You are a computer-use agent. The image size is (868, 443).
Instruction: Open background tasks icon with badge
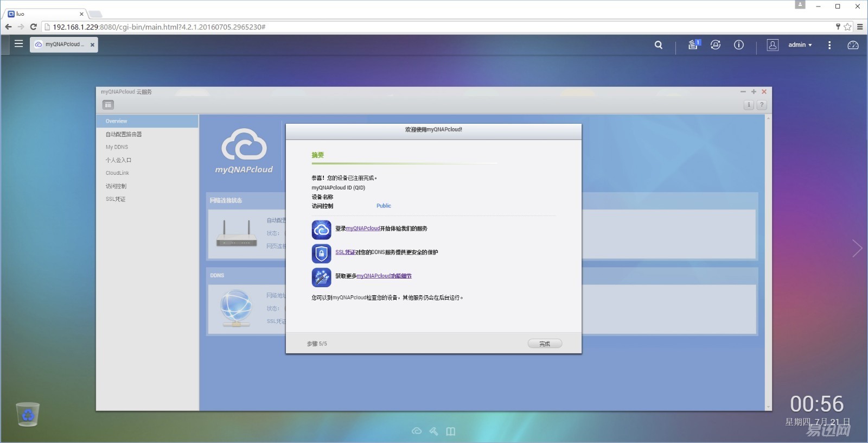coord(694,45)
